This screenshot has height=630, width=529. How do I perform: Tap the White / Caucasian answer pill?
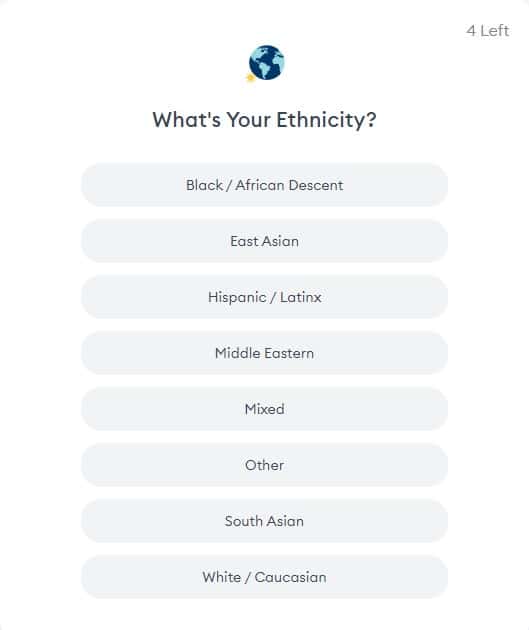click(264, 577)
